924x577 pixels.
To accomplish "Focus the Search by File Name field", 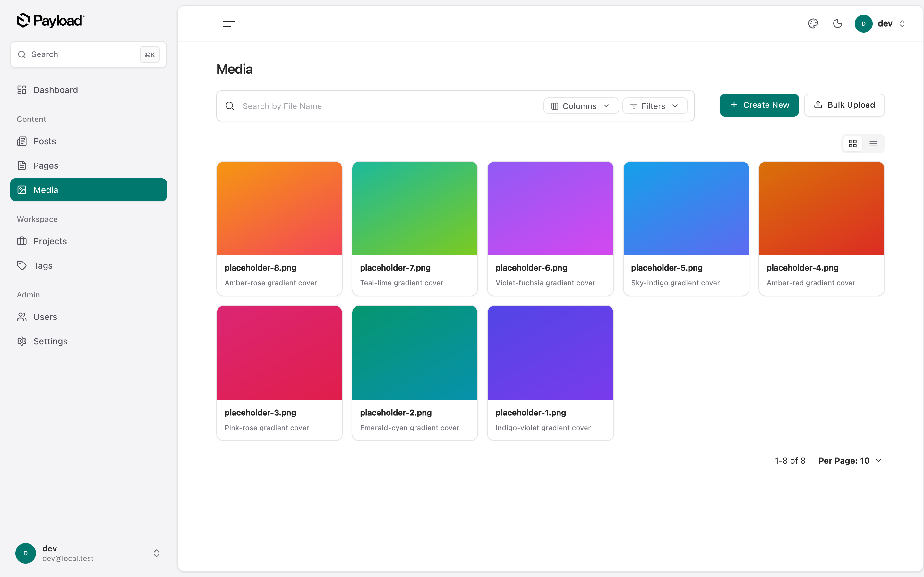I will (x=389, y=106).
